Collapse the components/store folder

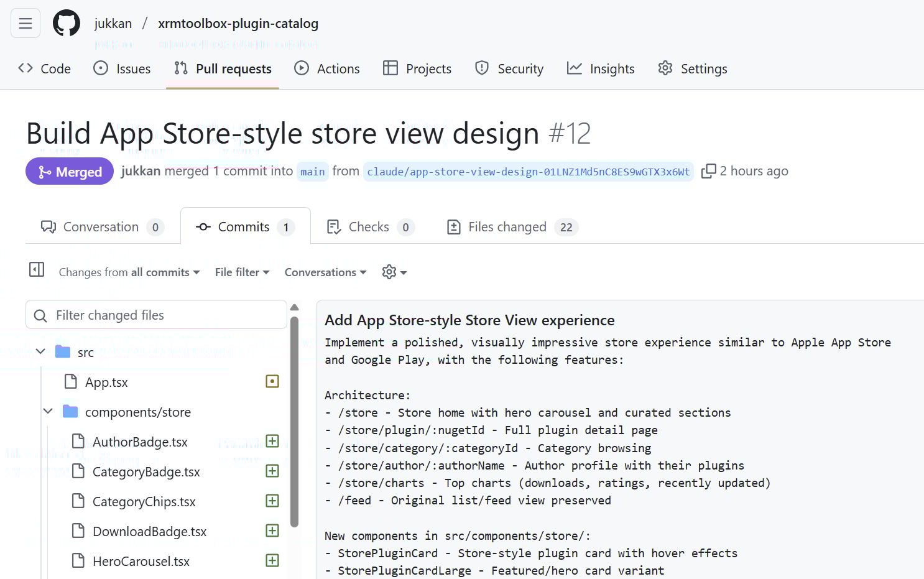pyautogui.click(x=49, y=412)
